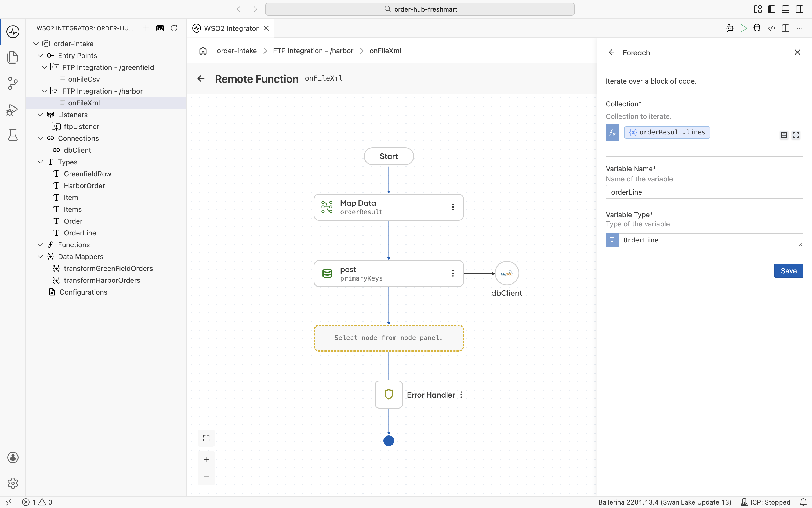Collapse the Data Mappers section

(x=40, y=257)
